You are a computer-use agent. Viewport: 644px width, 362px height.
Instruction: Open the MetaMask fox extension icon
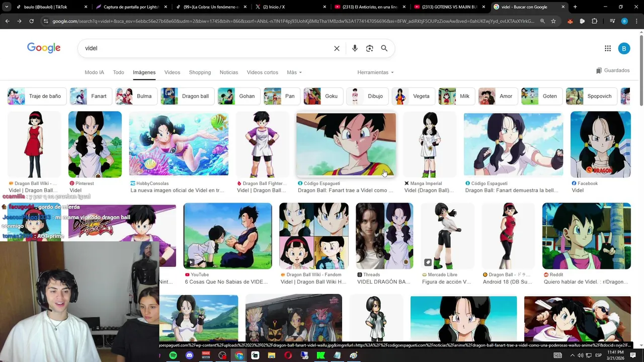tap(570, 21)
